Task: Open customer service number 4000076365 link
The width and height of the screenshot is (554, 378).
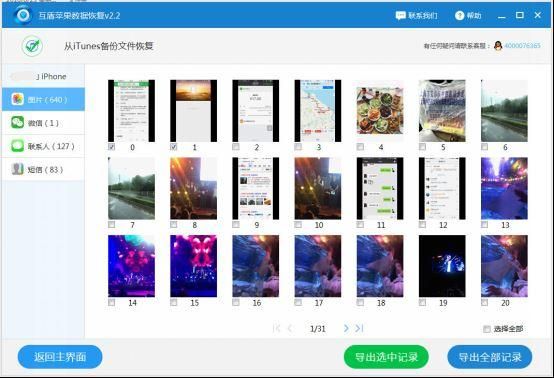Action: tap(522, 46)
